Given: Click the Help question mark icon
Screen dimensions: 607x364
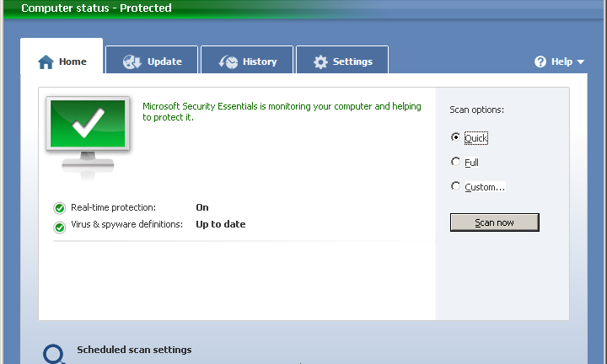Looking at the screenshot, I should coord(540,62).
